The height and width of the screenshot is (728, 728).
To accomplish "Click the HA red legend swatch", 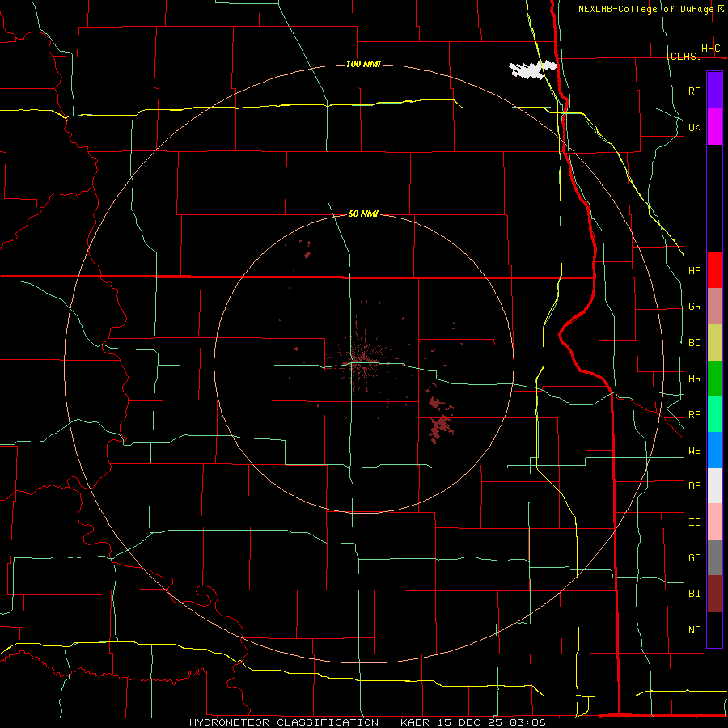I will tap(714, 270).
